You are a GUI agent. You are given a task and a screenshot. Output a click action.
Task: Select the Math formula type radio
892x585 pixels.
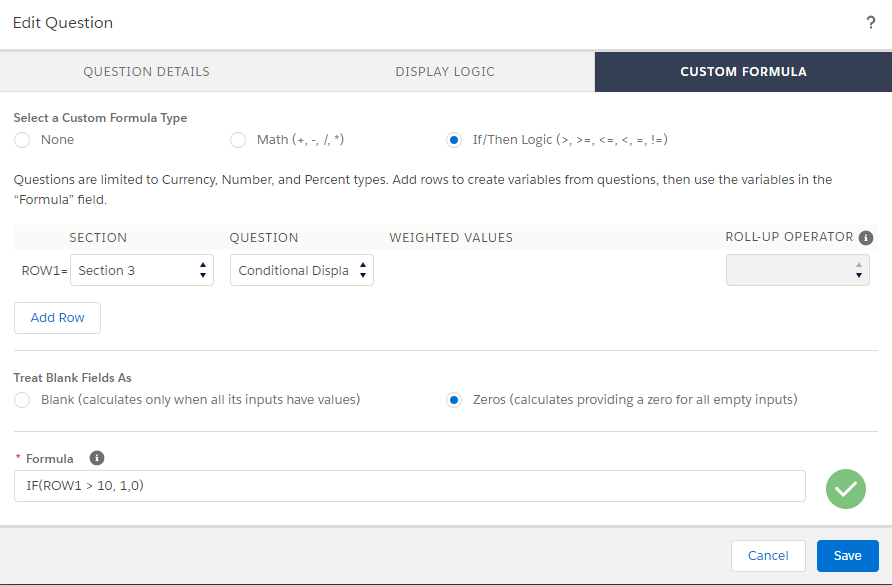[x=238, y=140]
